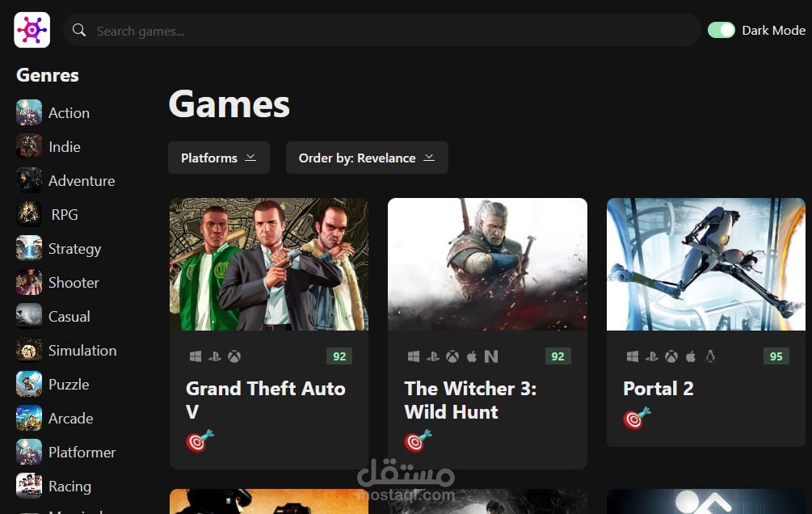Click the Casual genre thumbnail icon

(29, 316)
